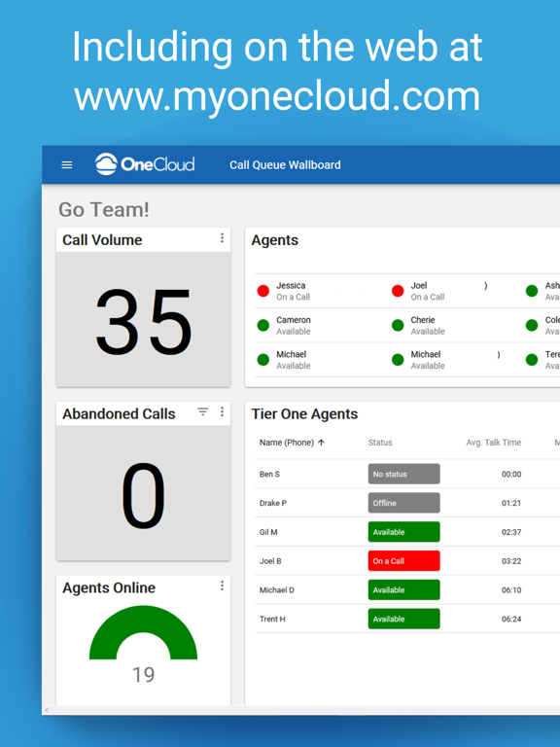The image size is (560, 747).
Task: Select the Michael D row name
Action: point(277,589)
